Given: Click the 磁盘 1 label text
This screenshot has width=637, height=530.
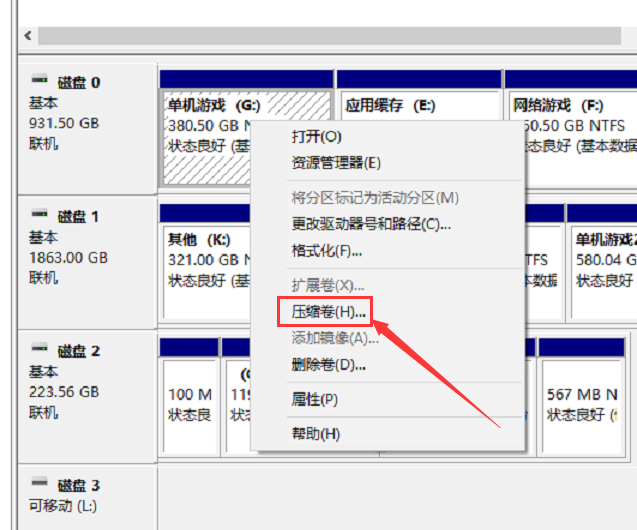Looking at the screenshot, I should tap(78, 217).
